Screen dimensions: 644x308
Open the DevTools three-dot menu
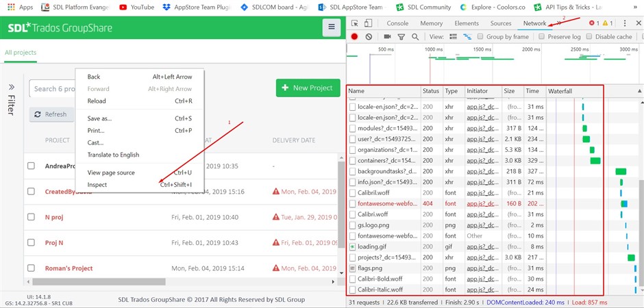tap(625, 23)
